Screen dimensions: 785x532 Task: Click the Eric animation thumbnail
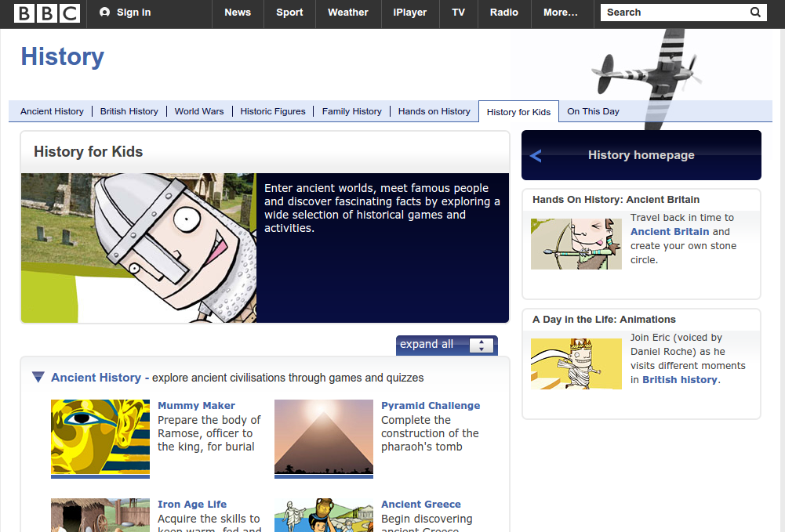[576, 364]
